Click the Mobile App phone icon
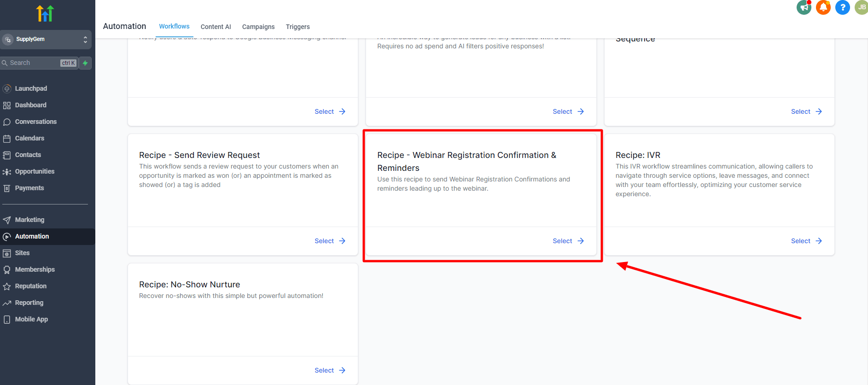Image resolution: width=868 pixels, height=385 pixels. (7, 320)
